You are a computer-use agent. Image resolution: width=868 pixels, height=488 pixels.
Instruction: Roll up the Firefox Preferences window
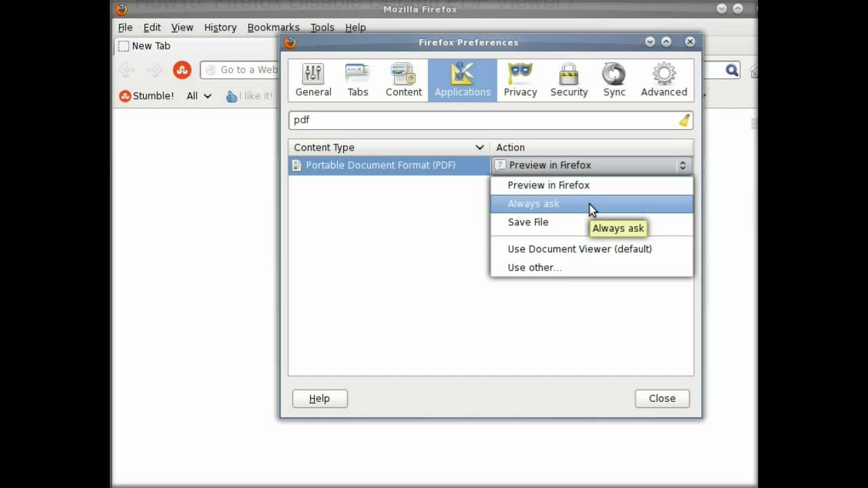666,42
